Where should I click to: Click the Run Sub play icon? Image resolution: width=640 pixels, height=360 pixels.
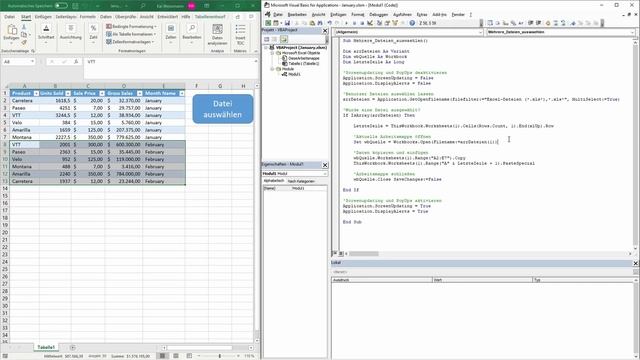[x=346, y=23]
